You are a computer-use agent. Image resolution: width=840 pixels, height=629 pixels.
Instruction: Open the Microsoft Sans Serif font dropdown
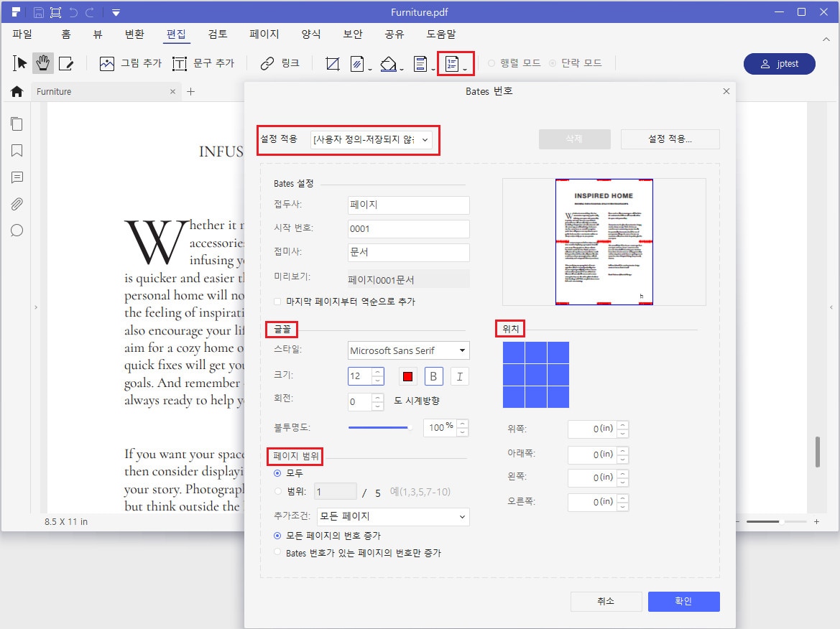[409, 350]
